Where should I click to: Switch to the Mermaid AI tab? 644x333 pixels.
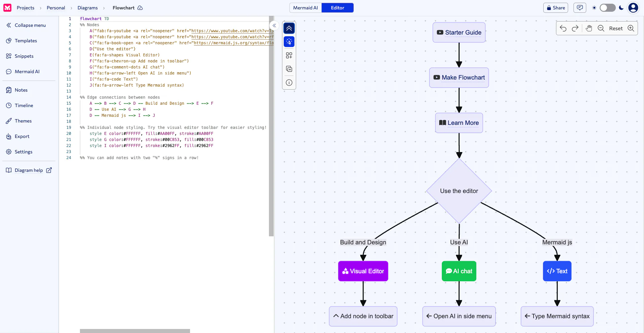tap(306, 8)
